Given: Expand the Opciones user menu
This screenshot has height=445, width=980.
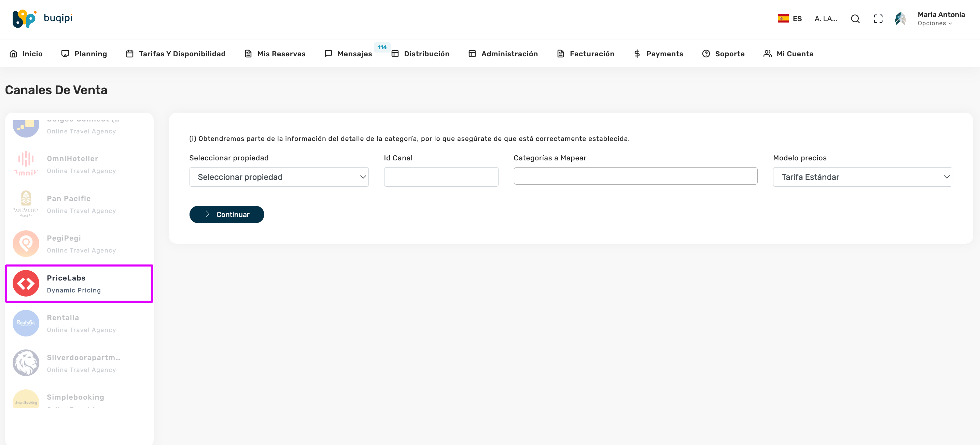Looking at the screenshot, I should coord(934,23).
